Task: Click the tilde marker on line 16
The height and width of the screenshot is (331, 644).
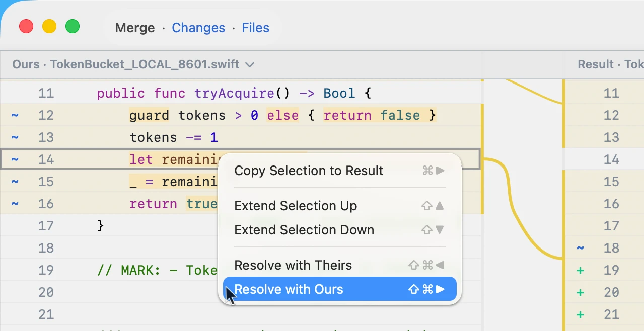Action: coord(15,204)
